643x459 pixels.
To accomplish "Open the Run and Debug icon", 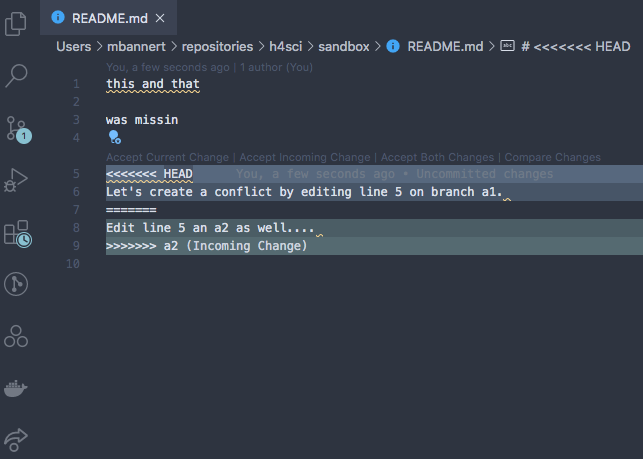I will pos(16,180).
